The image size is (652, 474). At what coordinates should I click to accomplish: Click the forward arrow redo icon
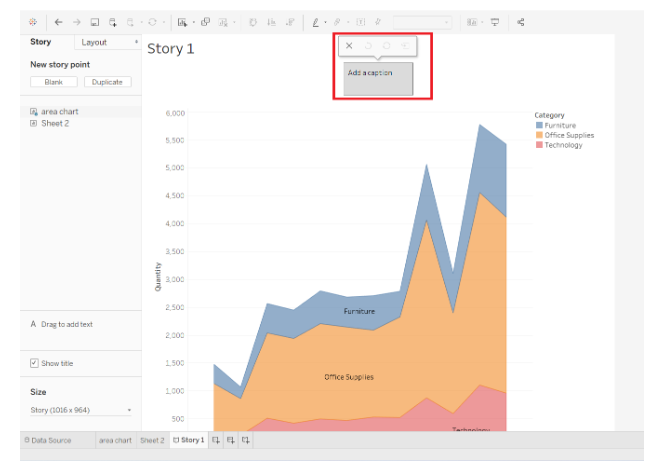click(76, 21)
